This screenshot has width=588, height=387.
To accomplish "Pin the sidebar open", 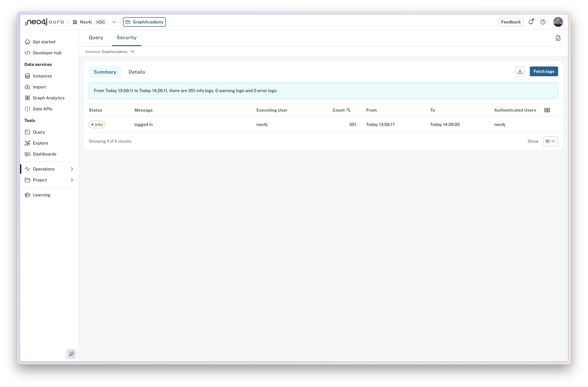I will pyautogui.click(x=71, y=354).
